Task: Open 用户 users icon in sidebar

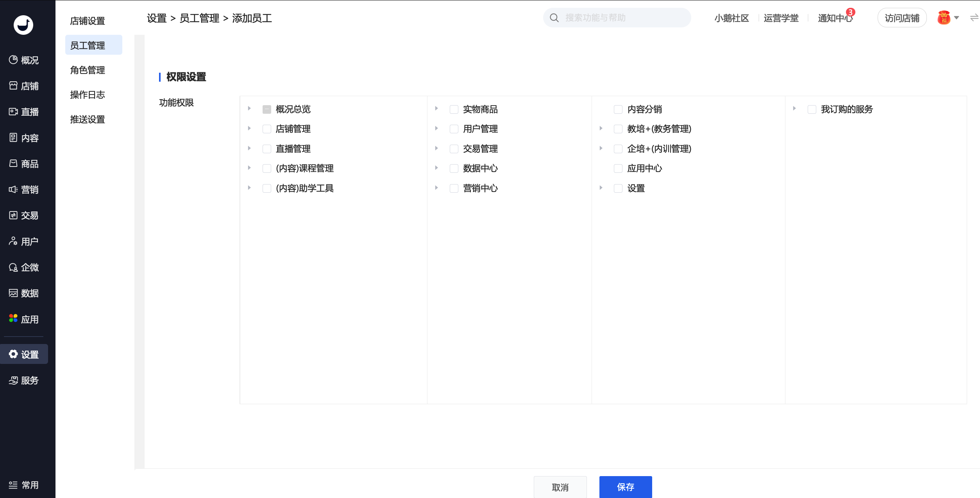Action: tap(13, 241)
